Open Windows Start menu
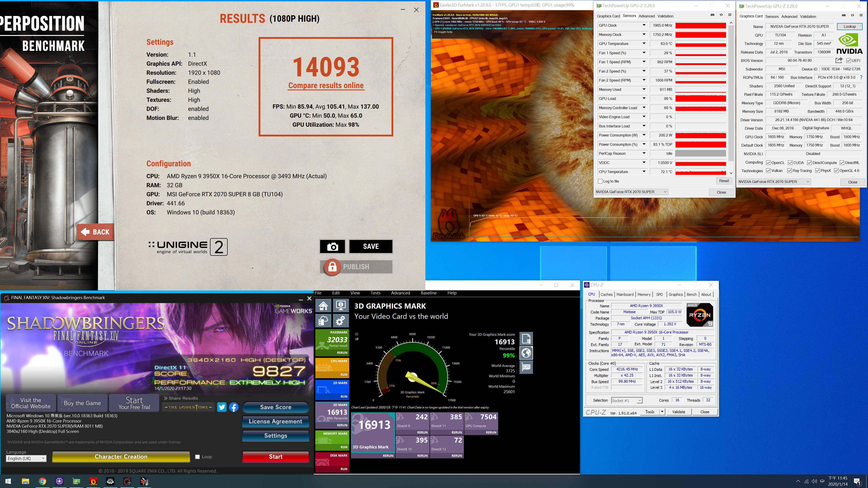The height and width of the screenshot is (488, 868). pyautogui.click(x=8, y=481)
